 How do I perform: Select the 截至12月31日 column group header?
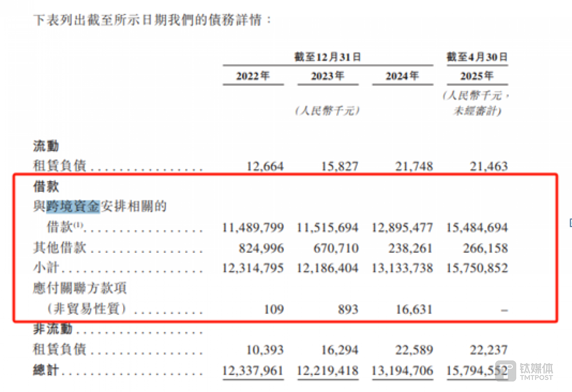(x=328, y=57)
